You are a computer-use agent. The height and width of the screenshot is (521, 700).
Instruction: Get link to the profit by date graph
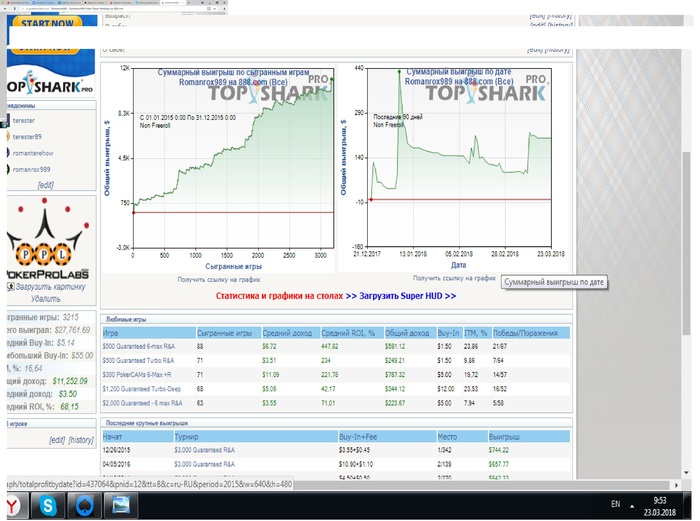(x=454, y=278)
